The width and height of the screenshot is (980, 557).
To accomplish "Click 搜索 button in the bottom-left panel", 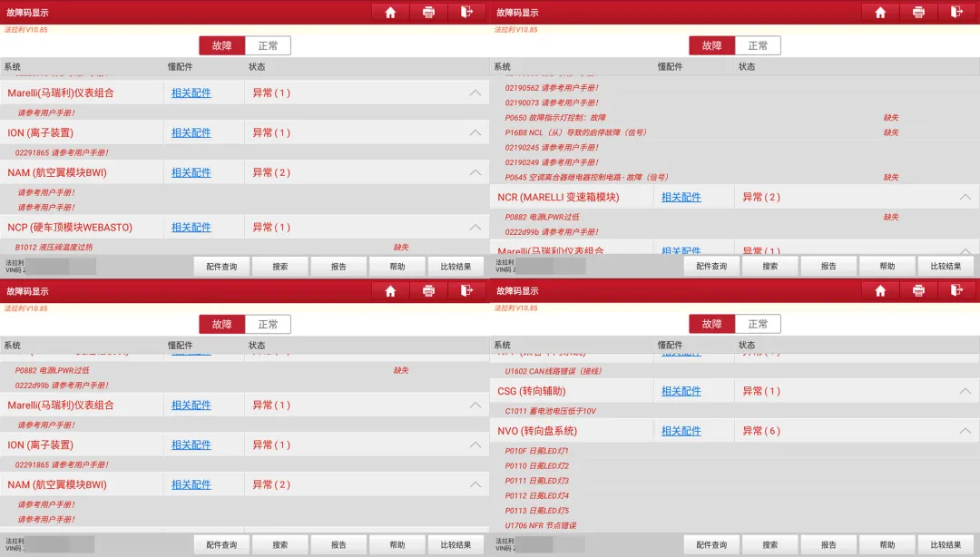I will 280,545.
